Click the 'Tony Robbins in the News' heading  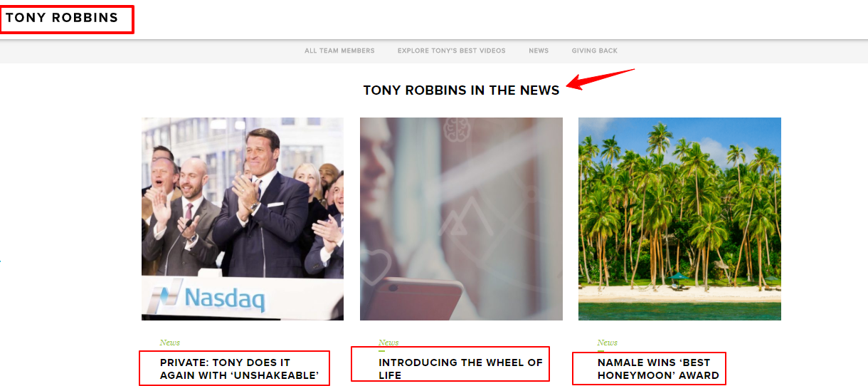(461, 90)
